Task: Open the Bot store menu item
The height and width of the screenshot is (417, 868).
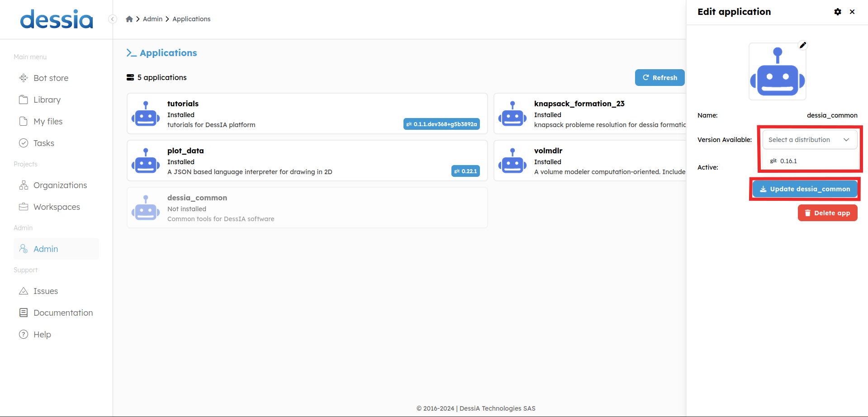Action: coord(56,78)
